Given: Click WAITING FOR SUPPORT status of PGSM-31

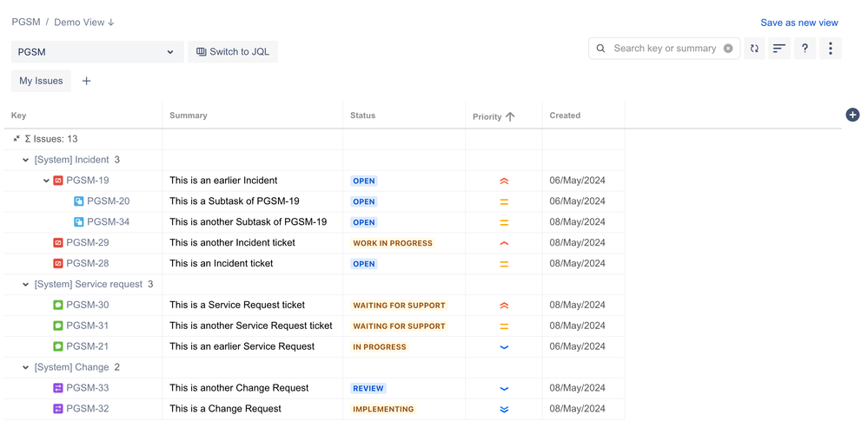Looking at the screenshot, I should (x=399, y=326).
